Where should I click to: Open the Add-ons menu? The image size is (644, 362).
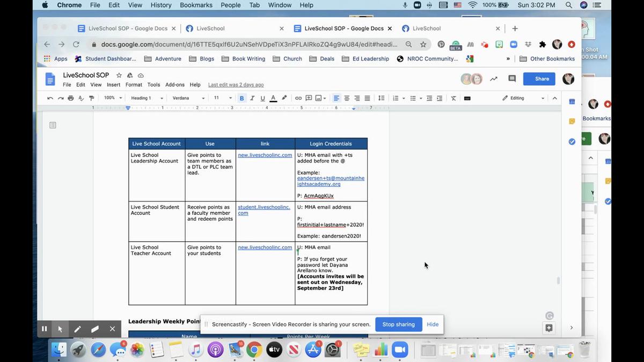tap(175, 85)
